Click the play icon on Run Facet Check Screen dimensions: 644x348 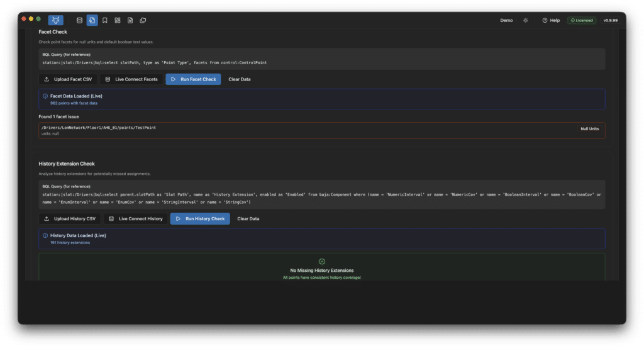173,79
